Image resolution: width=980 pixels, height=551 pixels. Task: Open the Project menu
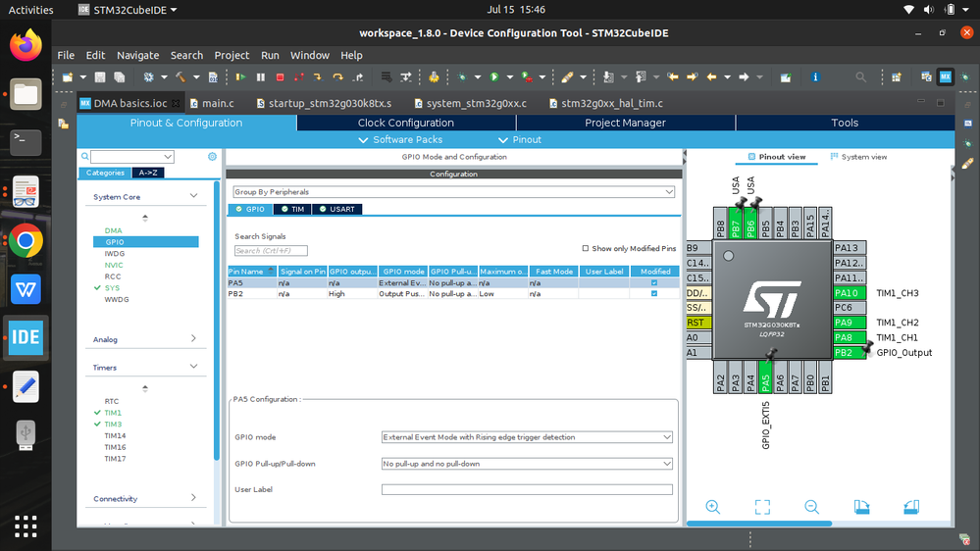[x=232, y=55]
